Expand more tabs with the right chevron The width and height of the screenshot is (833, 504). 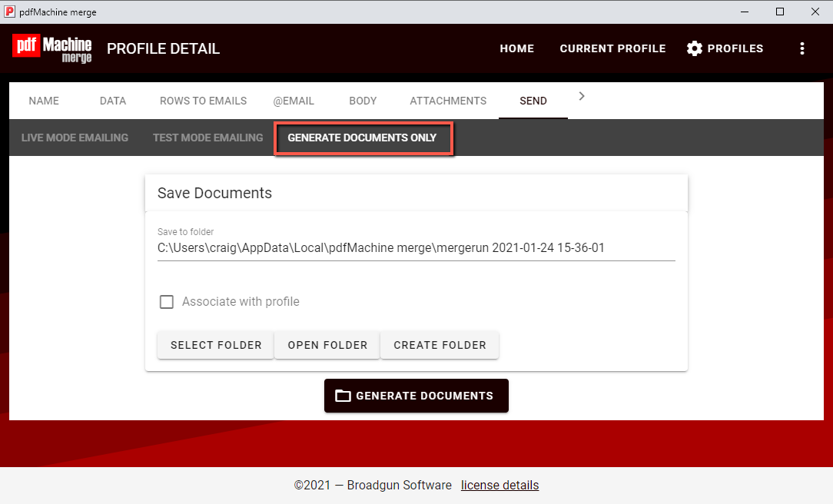click(582, 96)
